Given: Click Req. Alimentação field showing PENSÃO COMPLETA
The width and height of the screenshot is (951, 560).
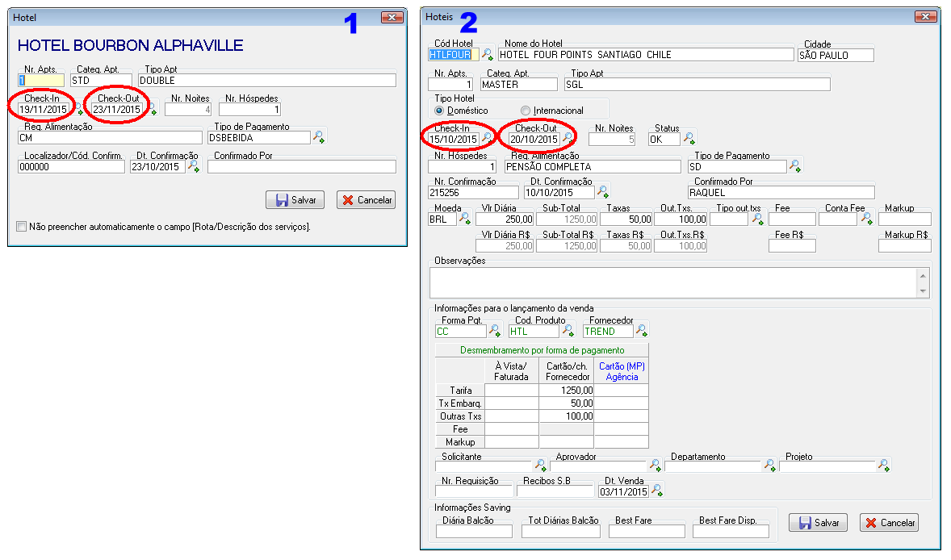Looking at the screenshot, I should pyautogui.click(x=593, y=167).
